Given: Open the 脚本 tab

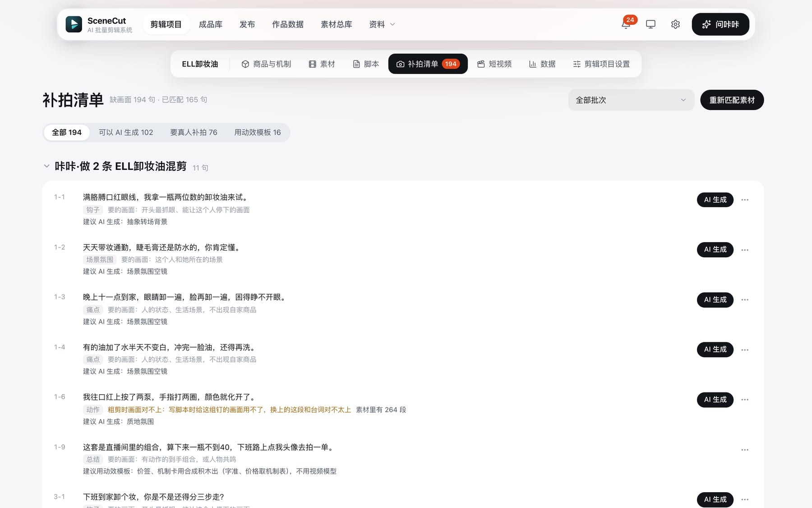Looking at the screenshot, I should coord(365,64).
